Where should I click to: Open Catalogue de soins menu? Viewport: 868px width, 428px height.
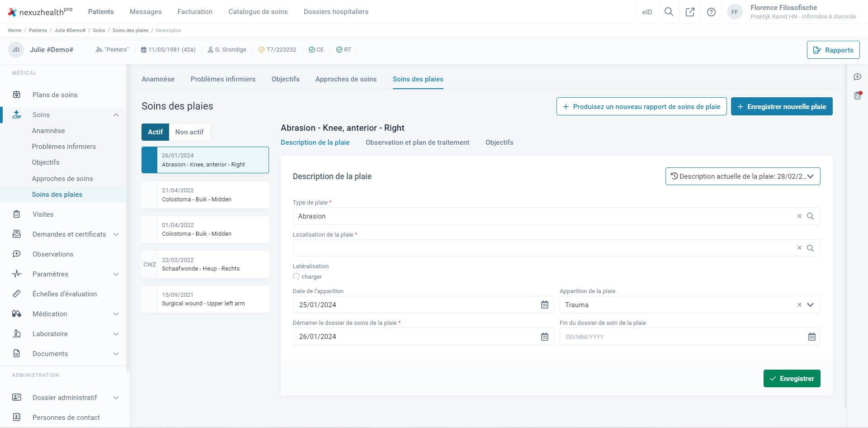258,12
